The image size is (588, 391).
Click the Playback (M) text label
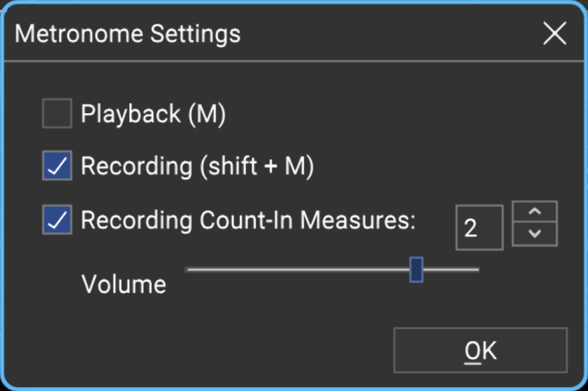pyautogui.click(x=153, y=114)
